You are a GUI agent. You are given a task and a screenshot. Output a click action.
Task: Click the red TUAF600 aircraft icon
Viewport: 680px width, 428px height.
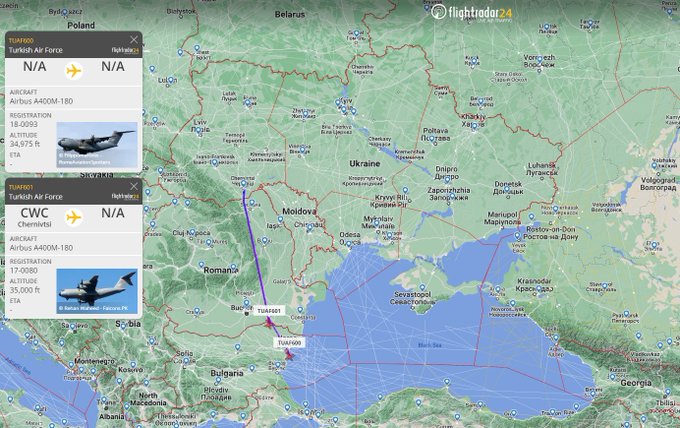tap(289, 355)
